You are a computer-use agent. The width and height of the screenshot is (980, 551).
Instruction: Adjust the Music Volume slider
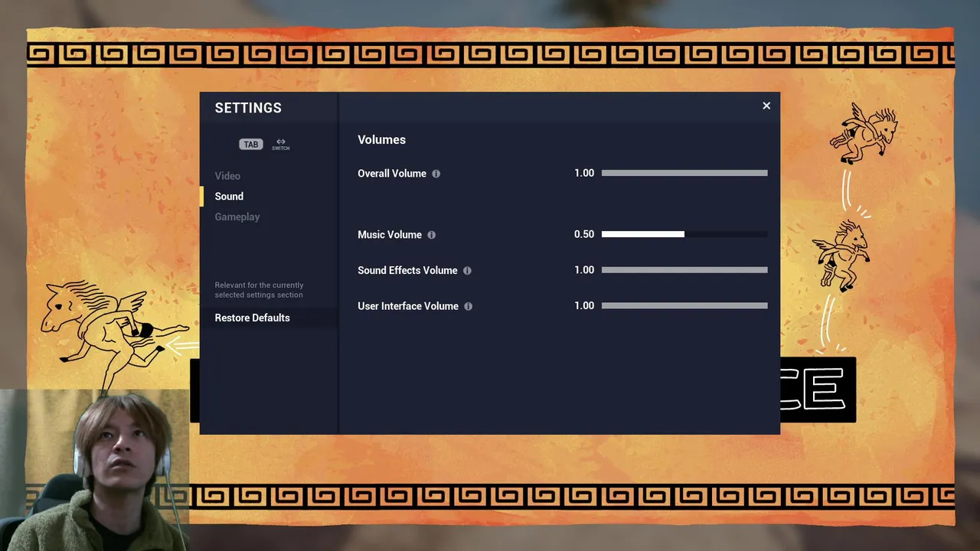point(684,234)
